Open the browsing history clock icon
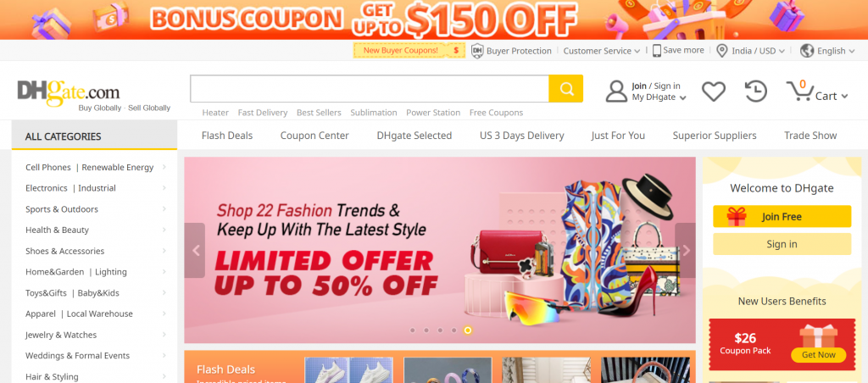The width and height of the screenshot is (868, 383). [755, 92]
